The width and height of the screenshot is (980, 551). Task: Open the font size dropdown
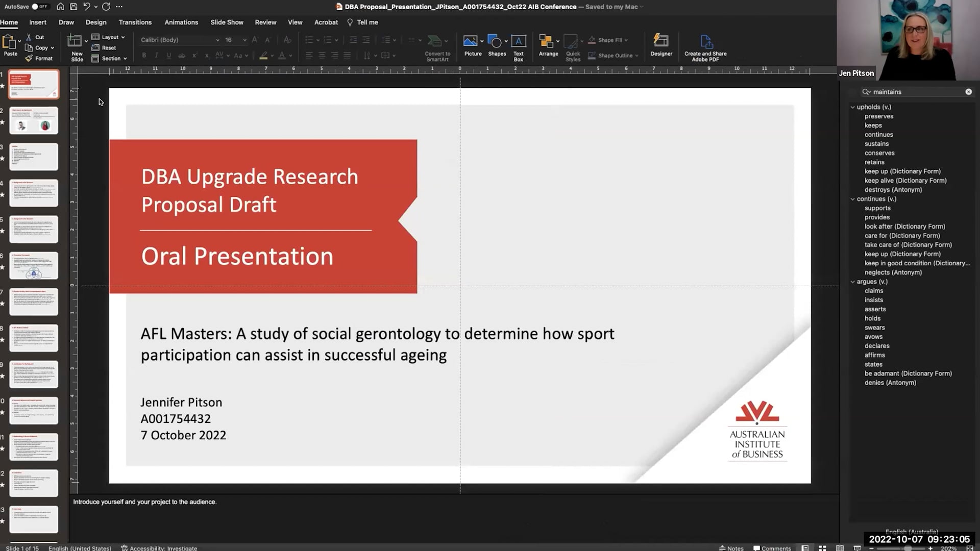click(x=244, y=40)
